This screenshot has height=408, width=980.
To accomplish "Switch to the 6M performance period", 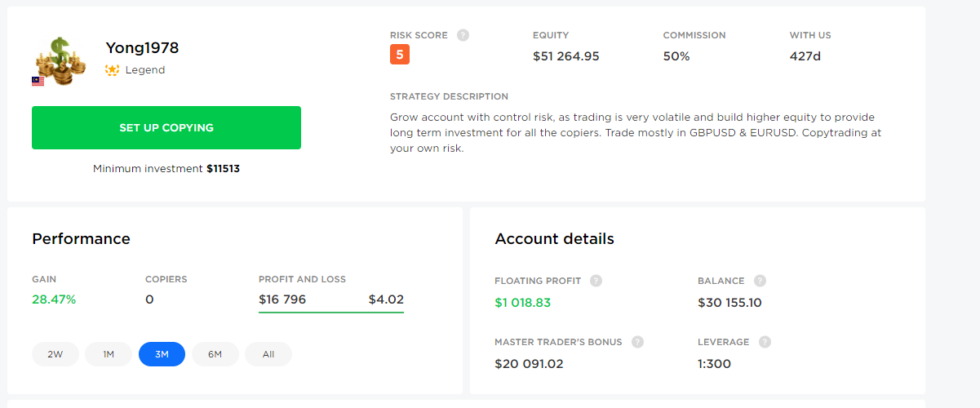I will click(215, 354).
